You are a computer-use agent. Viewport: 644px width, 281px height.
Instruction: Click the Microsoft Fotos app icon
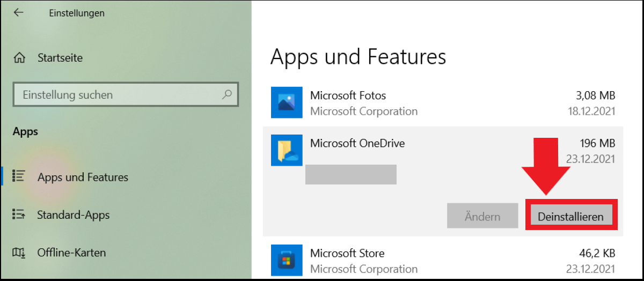[x=287, y=103]
